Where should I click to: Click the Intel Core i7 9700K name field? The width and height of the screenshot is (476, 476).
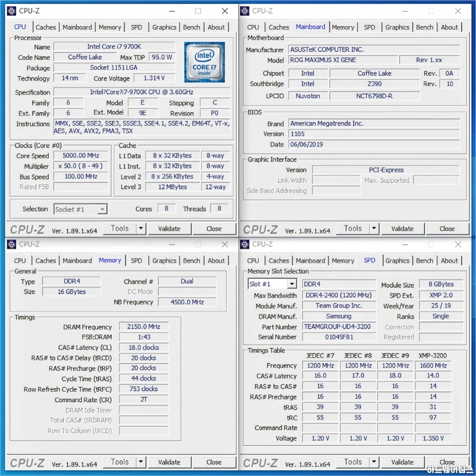click(114, 47)
